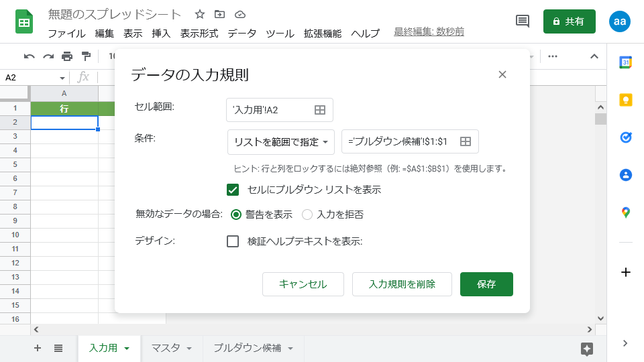Open the 編集 menu
This screenshot has height=362, width=644.
105,34
